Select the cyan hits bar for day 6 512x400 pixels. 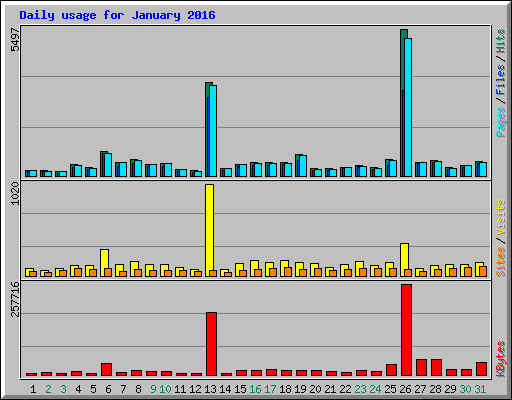point(108,165)
